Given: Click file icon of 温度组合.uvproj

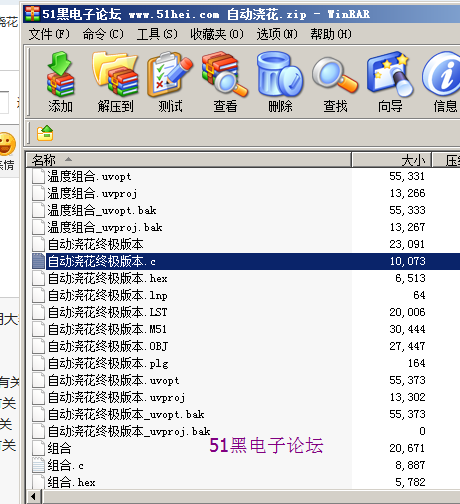Looking at the screenshot, I should (38, 193).
